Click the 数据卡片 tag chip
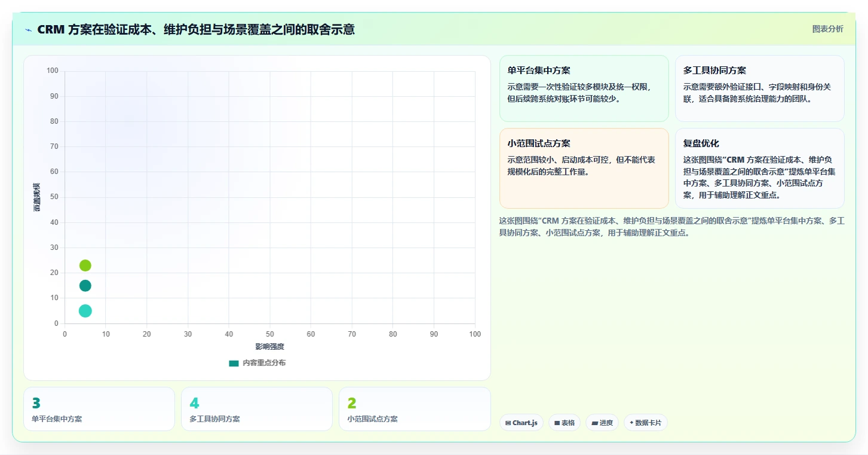This screenshot has width=868, height=455. click(645, 423)
